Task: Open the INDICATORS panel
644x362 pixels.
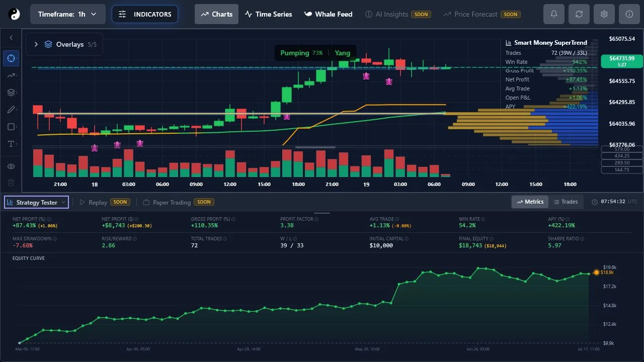Action: [145, 14]
